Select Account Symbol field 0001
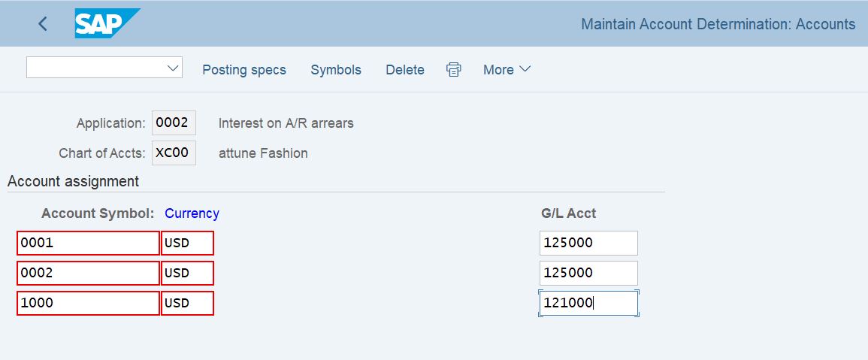Viewport: 868px width, 360px height. point(88,244)
